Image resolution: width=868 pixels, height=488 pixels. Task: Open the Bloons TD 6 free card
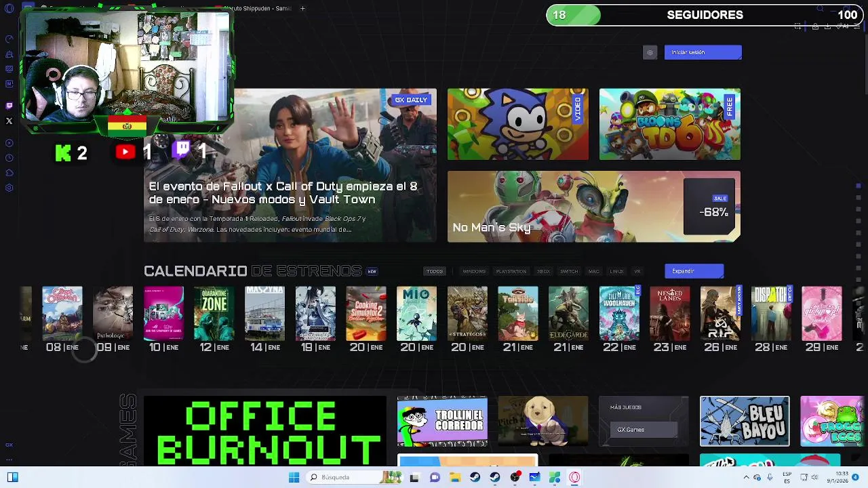[x=670, y=124]
